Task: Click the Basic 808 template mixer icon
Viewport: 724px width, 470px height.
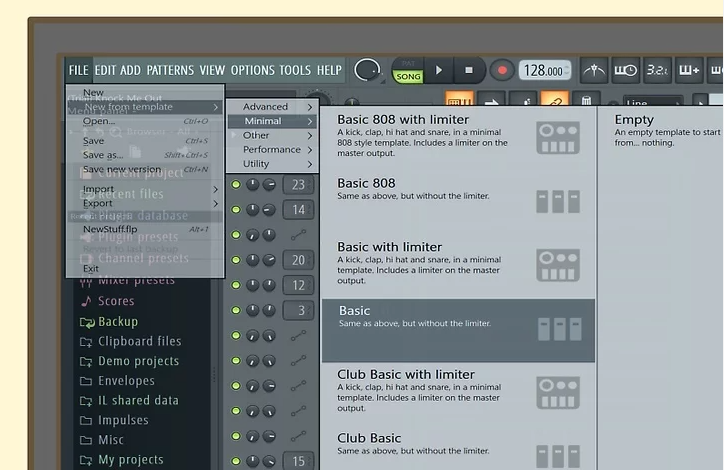Action: point(558,201)
